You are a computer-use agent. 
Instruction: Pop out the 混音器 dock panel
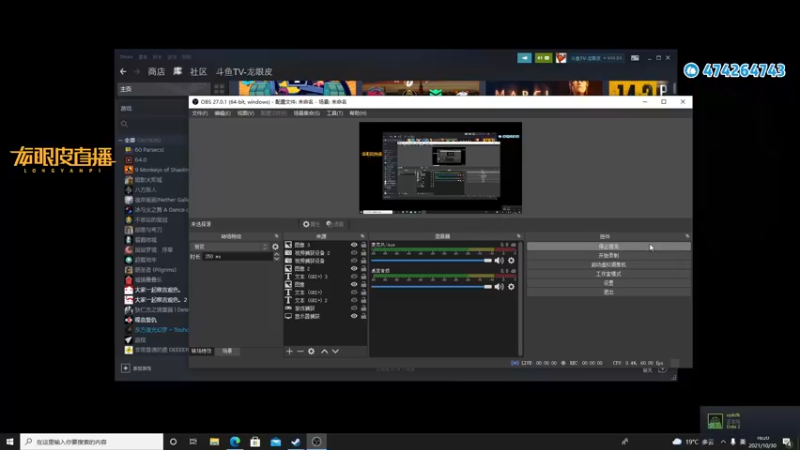pyautogui.click(x=518, y=236)
